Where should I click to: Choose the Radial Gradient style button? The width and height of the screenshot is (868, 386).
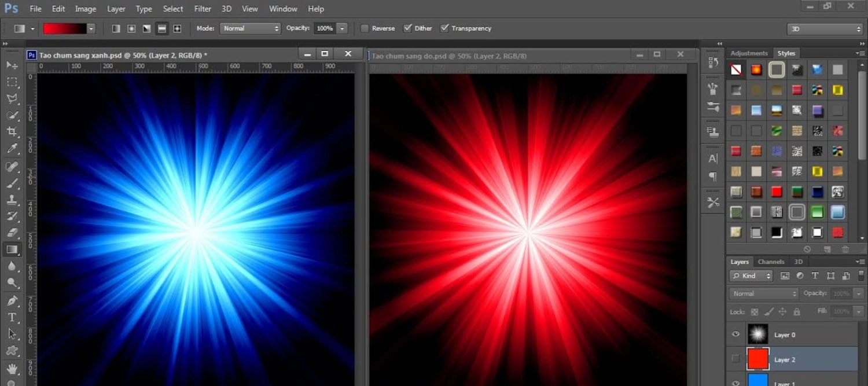[x=131, y=28]
